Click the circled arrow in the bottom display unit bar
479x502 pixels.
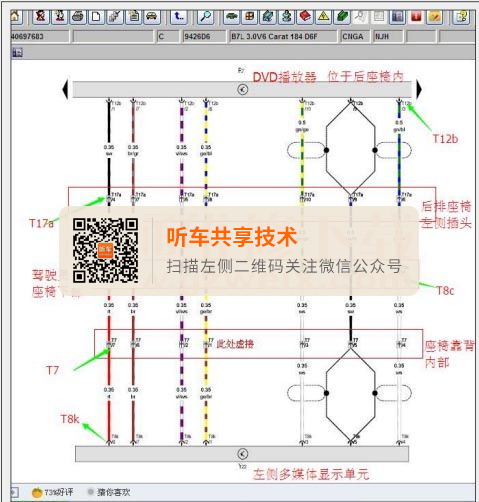(243, 454)
